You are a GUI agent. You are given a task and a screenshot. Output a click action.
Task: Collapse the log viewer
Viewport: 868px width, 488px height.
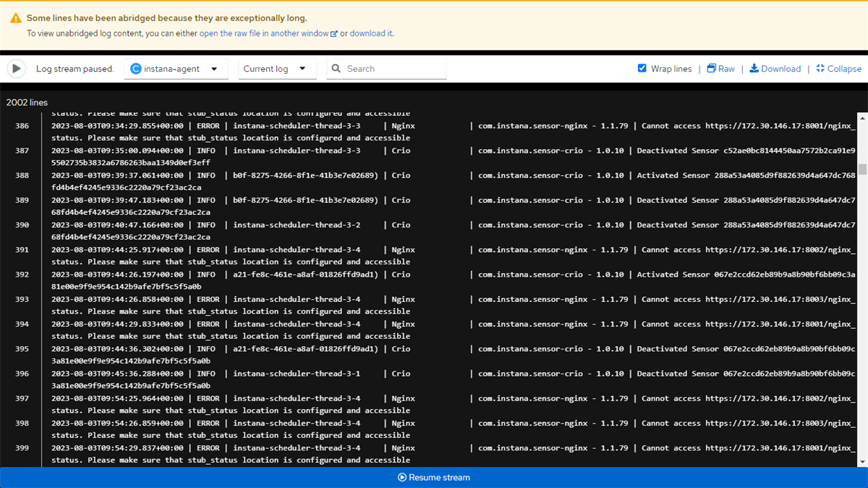click(838, 69)
